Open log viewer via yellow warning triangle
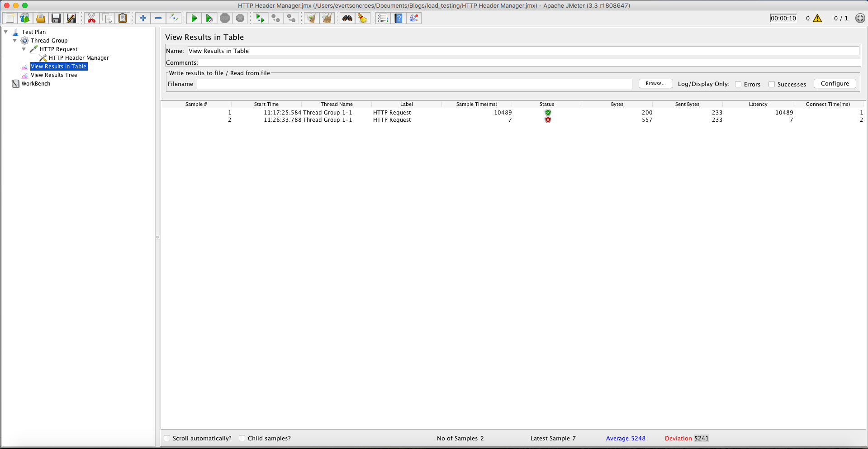868x449 pixels. (x=817, y=18)
